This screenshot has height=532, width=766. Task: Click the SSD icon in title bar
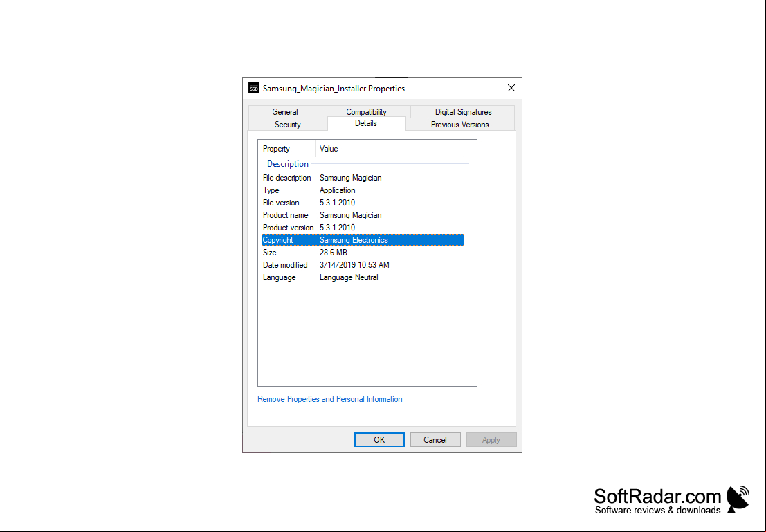[253, 89]
